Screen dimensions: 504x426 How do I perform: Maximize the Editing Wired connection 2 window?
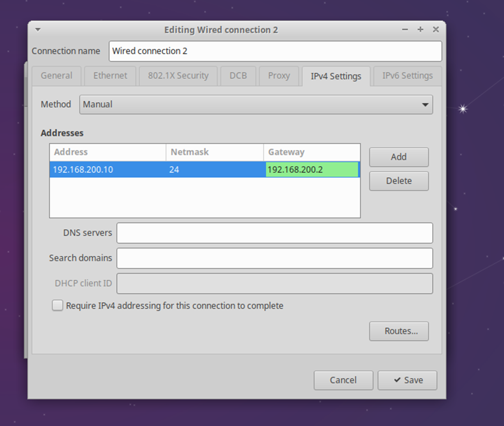pyautogui.click(x=420, y=29)
